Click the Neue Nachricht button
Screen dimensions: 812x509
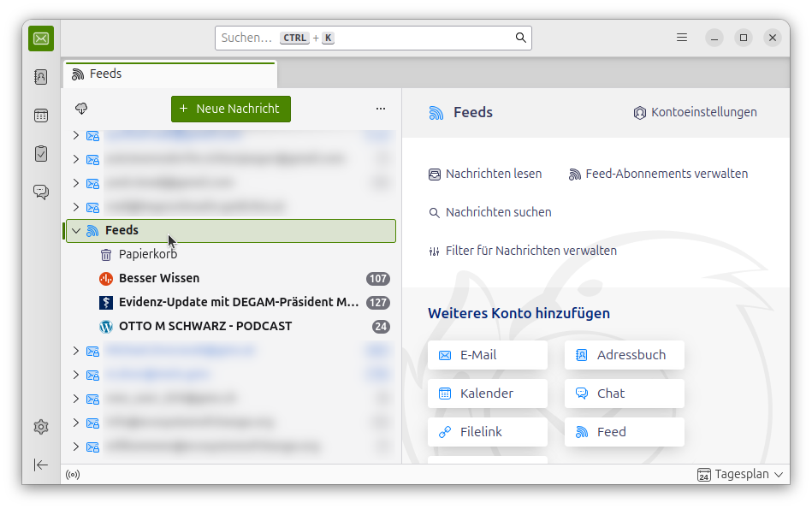230,109
